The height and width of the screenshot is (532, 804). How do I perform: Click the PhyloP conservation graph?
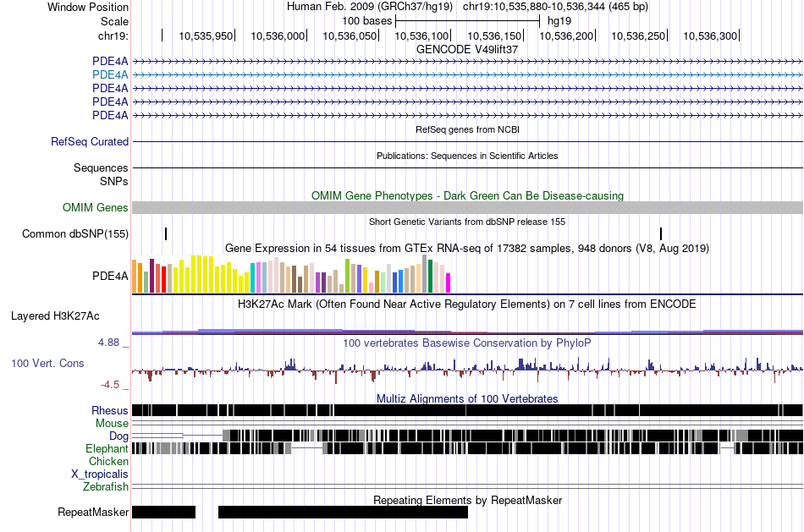click(467, 370)
